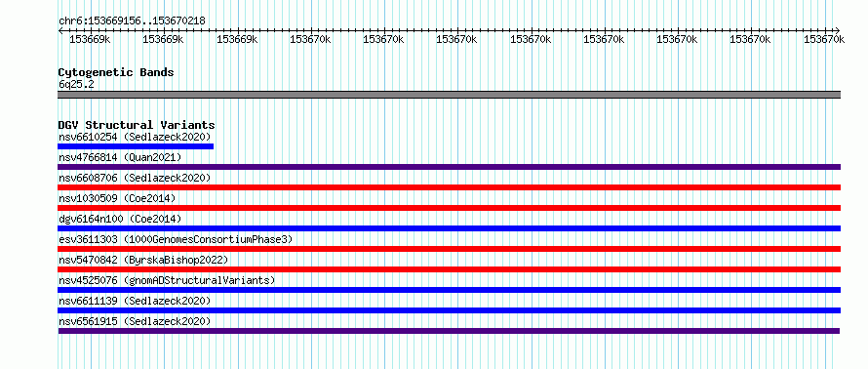868x369 pixels.
Task: Select the blue bar under nsv6611139
Action: (449, 310)
